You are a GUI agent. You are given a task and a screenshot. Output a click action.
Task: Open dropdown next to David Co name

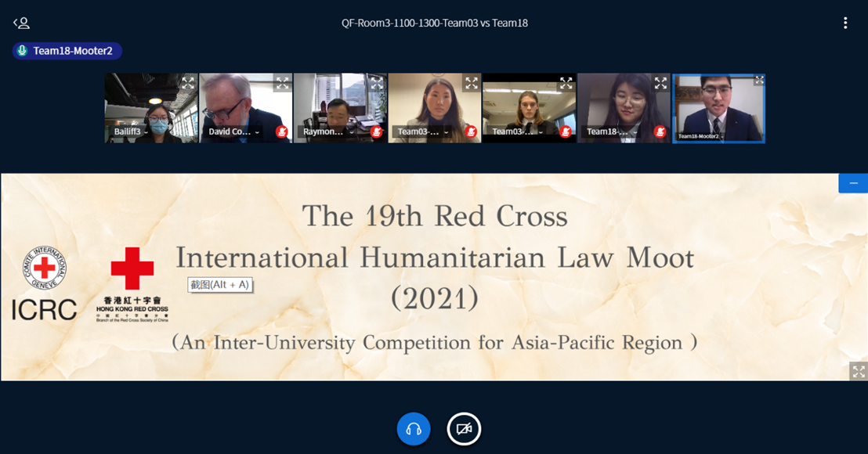coord(257,132)
